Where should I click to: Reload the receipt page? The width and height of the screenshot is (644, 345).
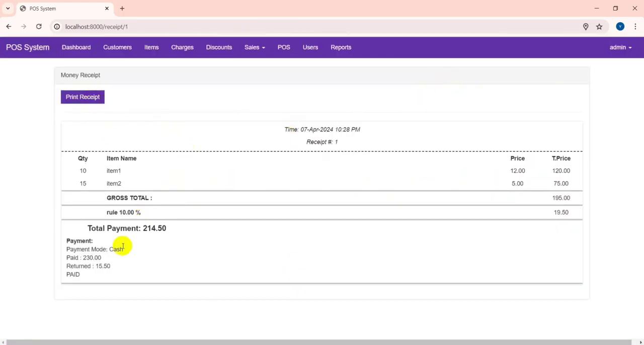point(39,27)
